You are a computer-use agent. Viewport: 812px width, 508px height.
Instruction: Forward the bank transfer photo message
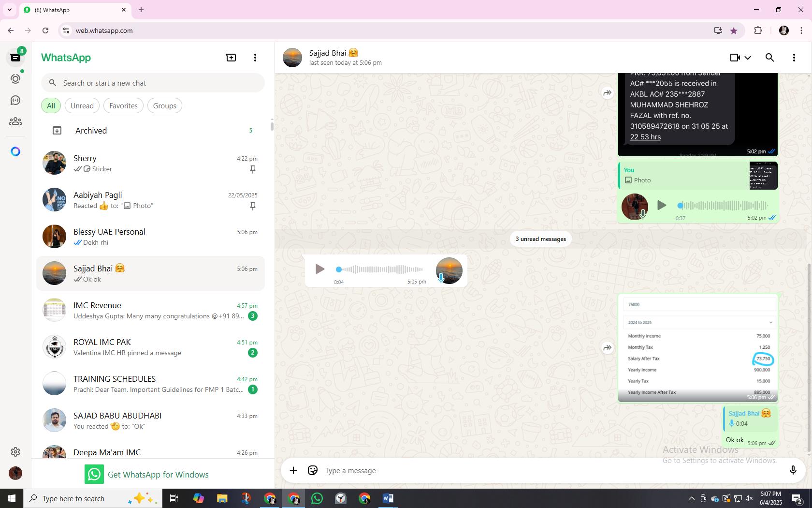point(608,93)
